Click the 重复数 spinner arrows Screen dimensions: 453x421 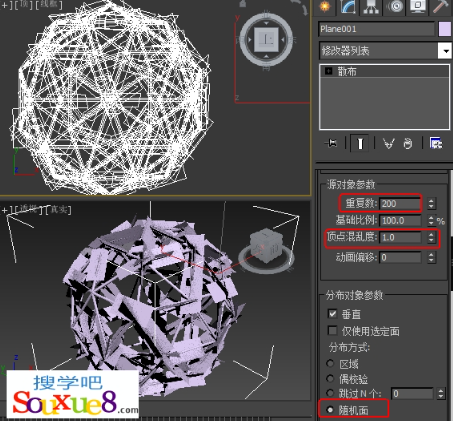point(431,203)
